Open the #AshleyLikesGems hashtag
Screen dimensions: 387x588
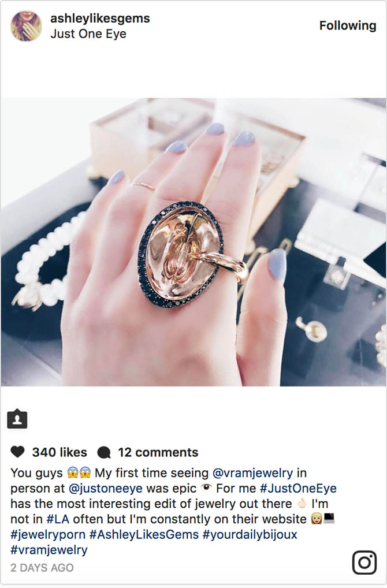coord(144,534)
